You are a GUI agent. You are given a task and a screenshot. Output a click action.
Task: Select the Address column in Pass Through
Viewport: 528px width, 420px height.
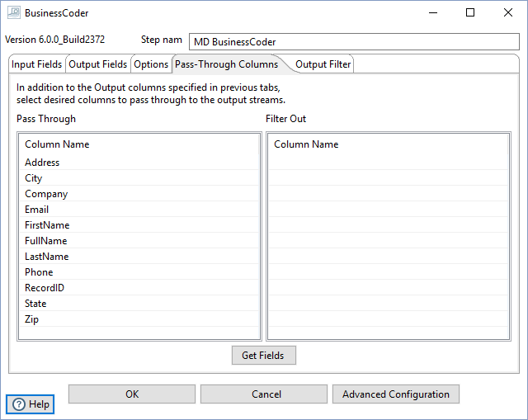pos(43,163)
